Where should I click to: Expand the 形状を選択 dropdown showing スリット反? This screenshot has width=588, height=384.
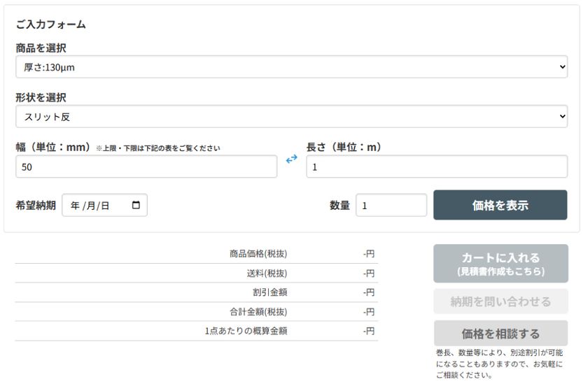click(291, 117)
